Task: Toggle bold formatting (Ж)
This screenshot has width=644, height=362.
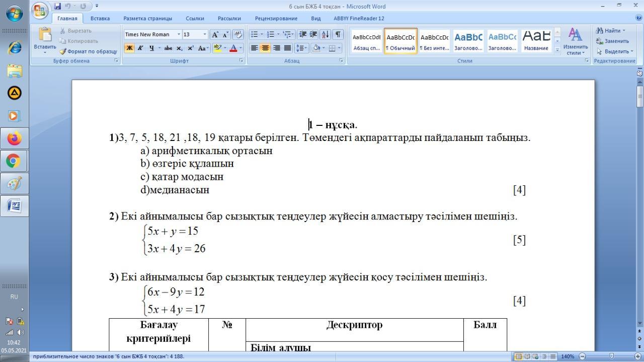Action: (129, 48)
